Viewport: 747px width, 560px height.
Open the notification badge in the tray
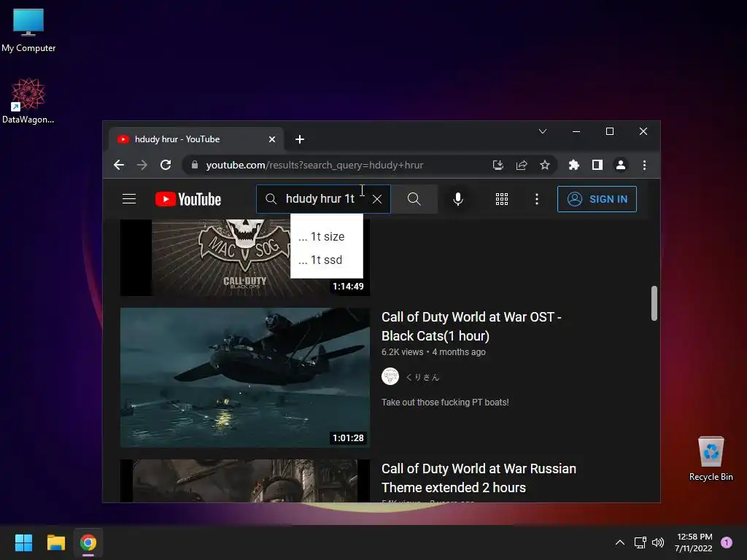pos(727,542)
